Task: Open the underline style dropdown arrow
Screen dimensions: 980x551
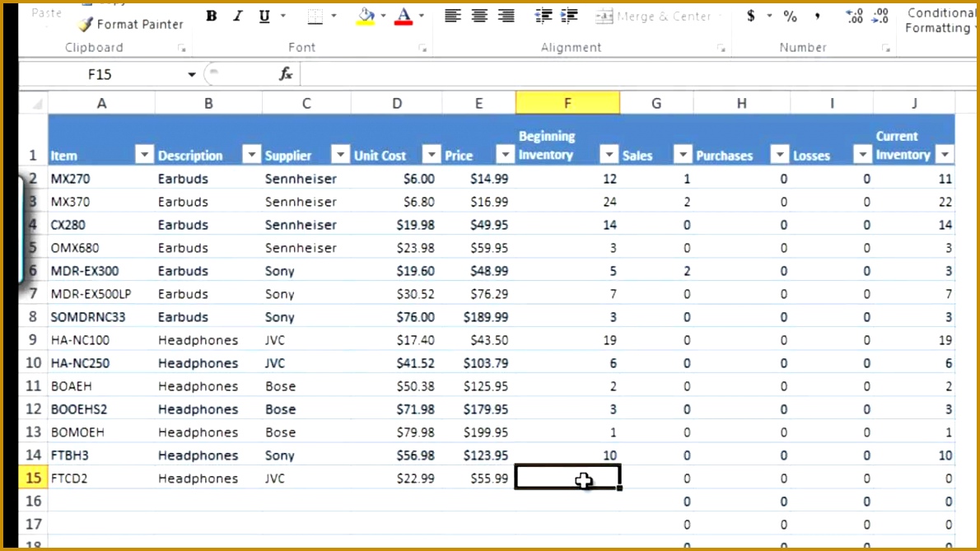Action: tap(283, 16)
